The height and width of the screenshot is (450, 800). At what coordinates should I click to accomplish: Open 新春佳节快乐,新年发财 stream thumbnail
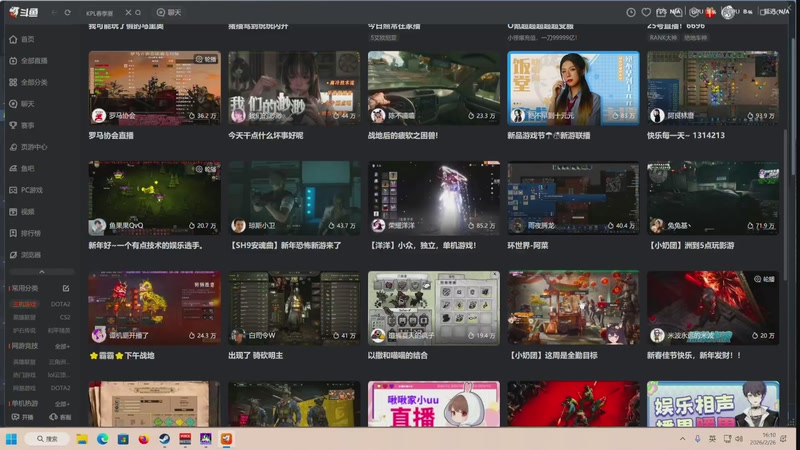713,308
